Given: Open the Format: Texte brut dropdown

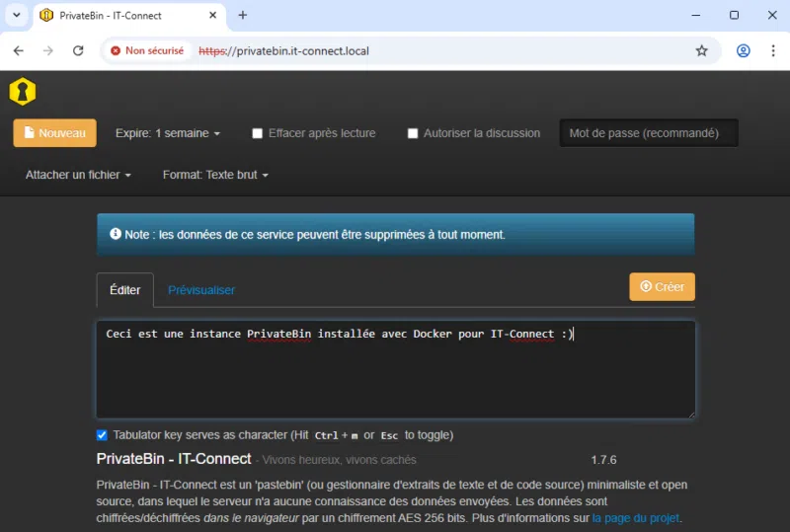Looking at the screenshot, I should [x=215, y=175].
